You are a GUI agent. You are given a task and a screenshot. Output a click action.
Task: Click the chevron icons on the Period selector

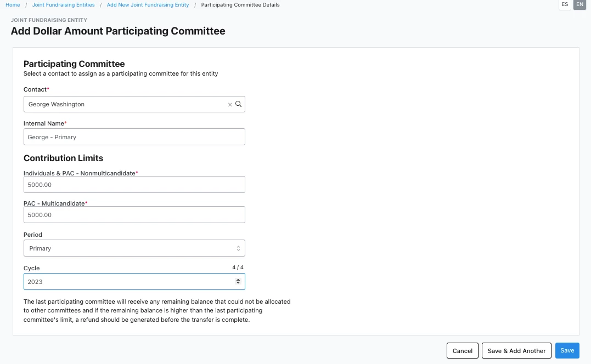[238, 248]
